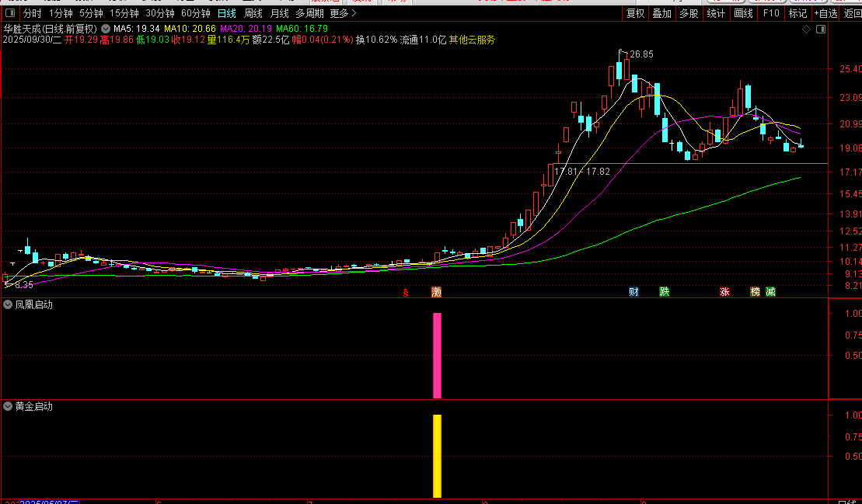Open the 多周期 multi-period view
The width and height of the screenshot is (862, 504).
tap(309, 13)
